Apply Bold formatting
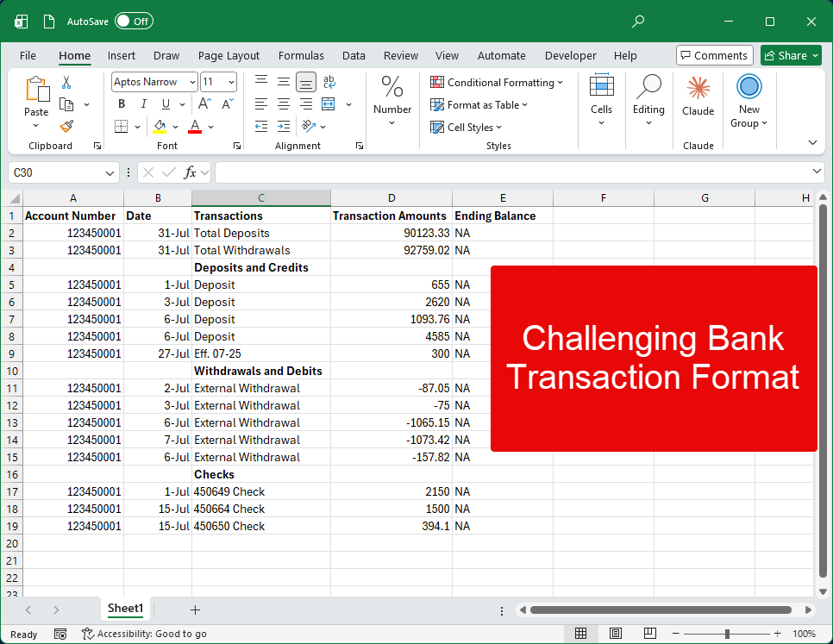Screen dimensions: 833x644 click(x=122, y=104)
